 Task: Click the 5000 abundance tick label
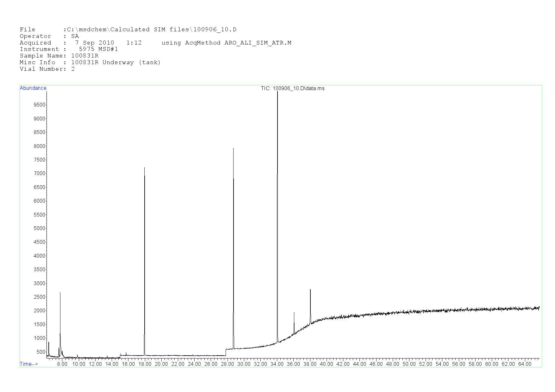39,228
